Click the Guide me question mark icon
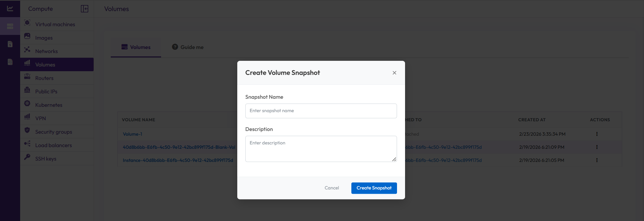Viewport: 644px width, 221px height. (x=175, y=47)
